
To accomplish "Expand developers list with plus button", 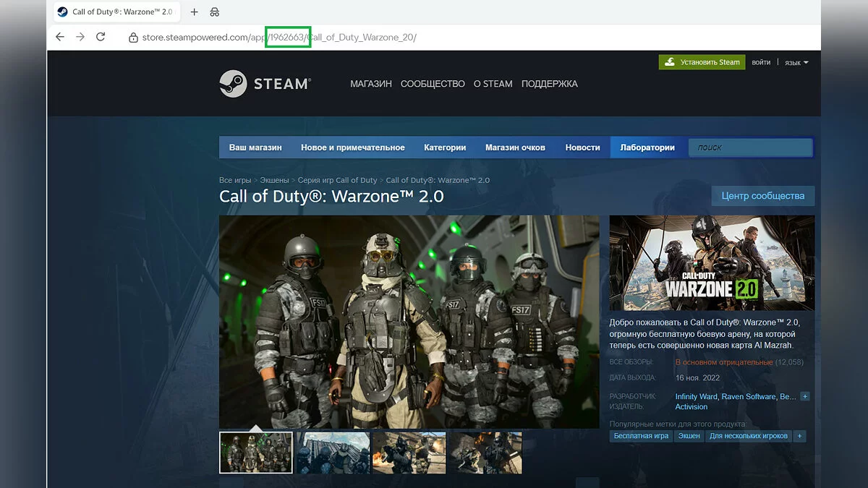I will click(805, 396).
